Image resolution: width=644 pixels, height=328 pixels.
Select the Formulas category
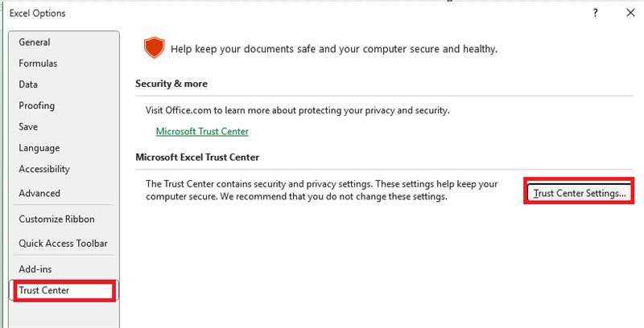coord(38,64)
